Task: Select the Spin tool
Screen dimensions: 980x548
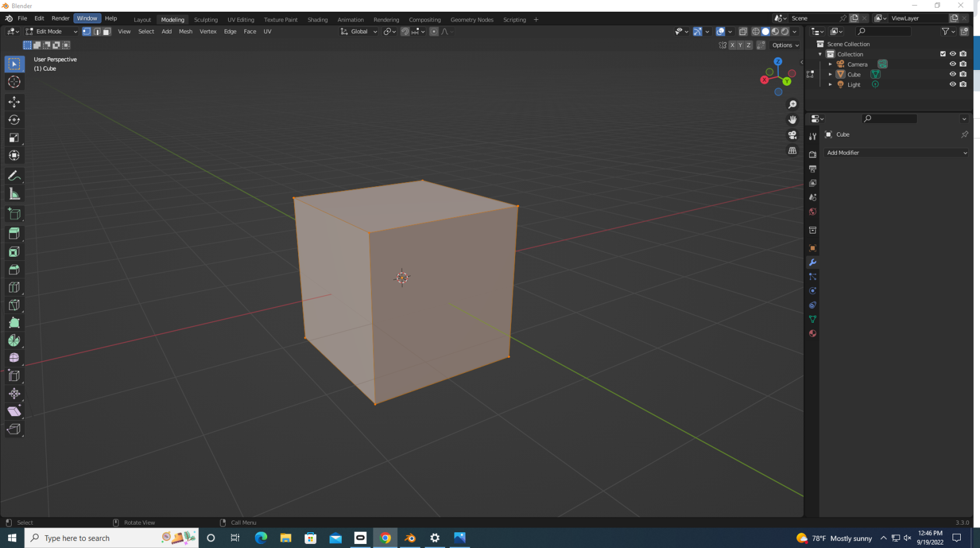Action: 14,341
